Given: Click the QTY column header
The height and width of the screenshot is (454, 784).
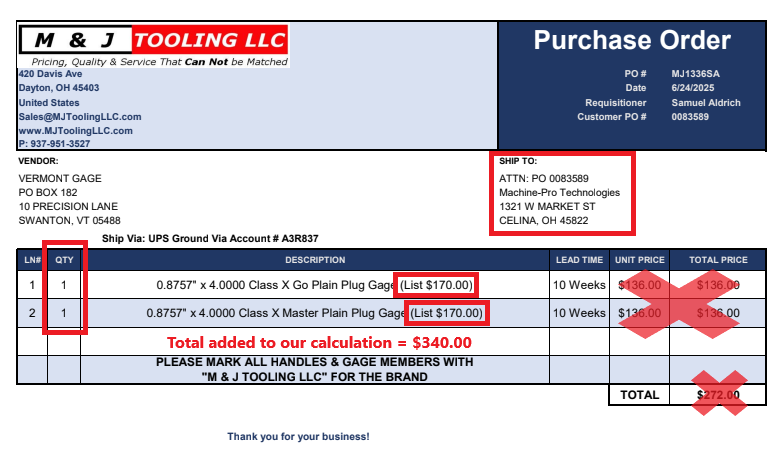Looking at the screenshot, I should pos(65,260).
